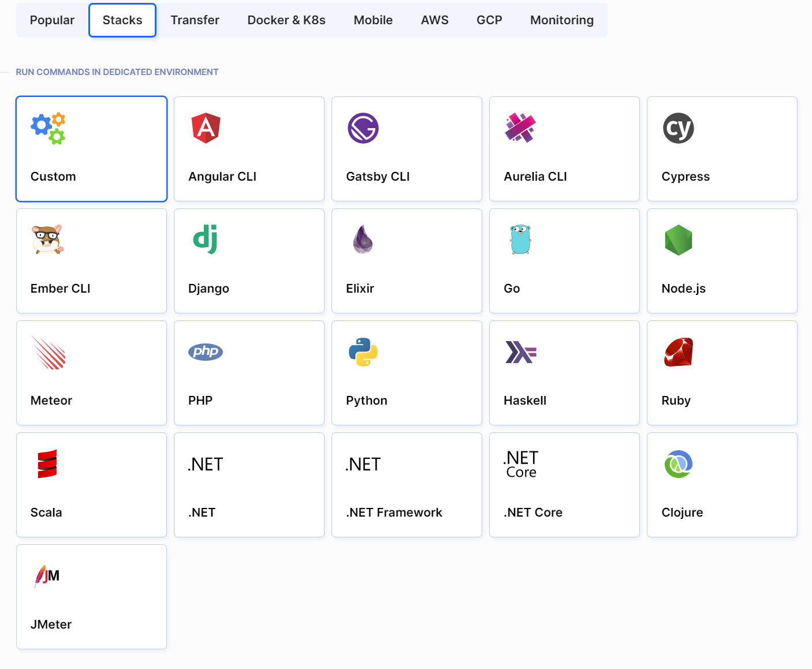812x669 pixels.
Task: Click the 'Meteor' label
Action: click(x=51, y=401)
